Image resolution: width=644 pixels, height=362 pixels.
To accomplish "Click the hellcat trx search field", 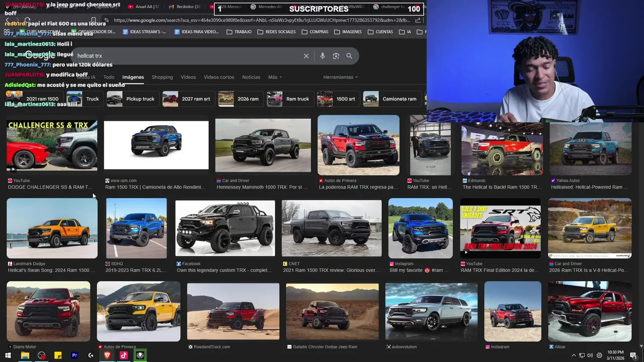I will pos(186,56).
